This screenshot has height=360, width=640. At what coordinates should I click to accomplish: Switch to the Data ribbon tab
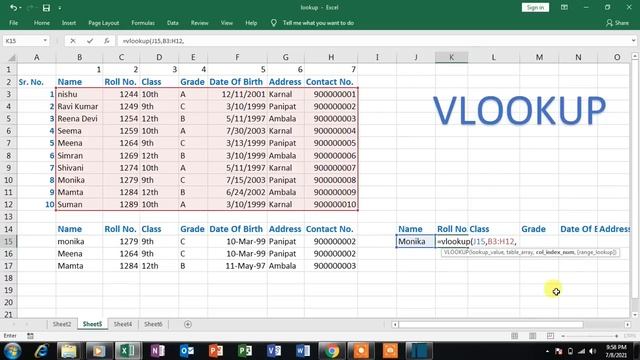[173, 23]
